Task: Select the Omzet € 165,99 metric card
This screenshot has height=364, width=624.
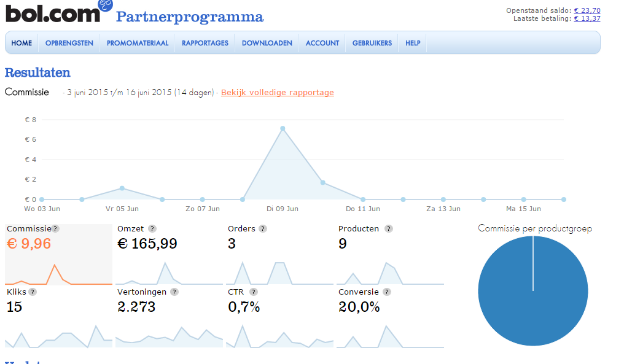Action: pyautogui.click(x=169, y=255)
